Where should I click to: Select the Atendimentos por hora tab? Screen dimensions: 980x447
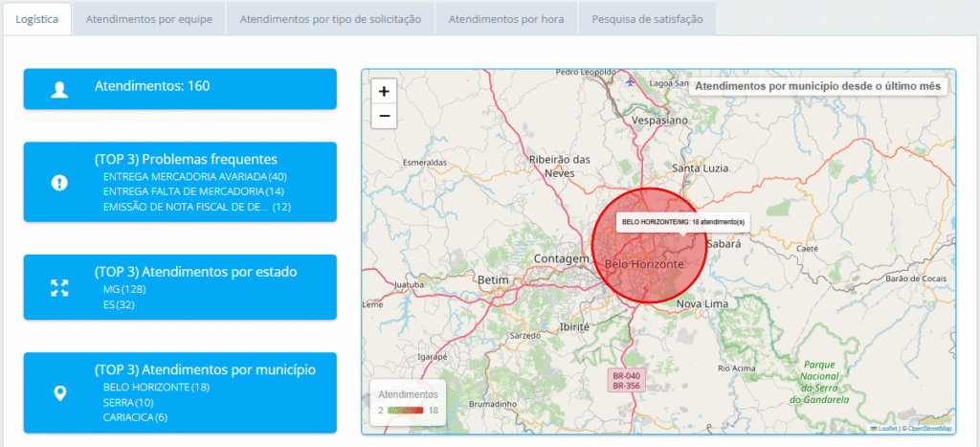click(x=506, y=18)
